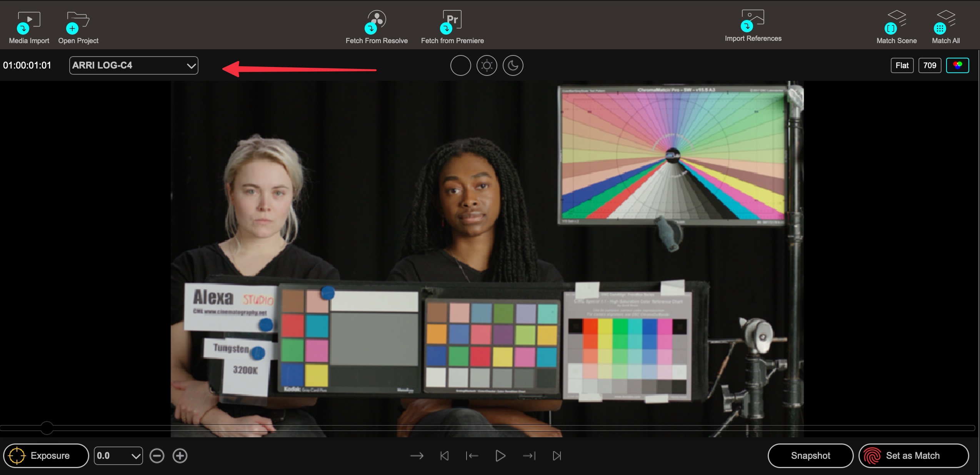Select the sun daylight icon
Viewport: 980px width, 475px height.
pos(487,65)
